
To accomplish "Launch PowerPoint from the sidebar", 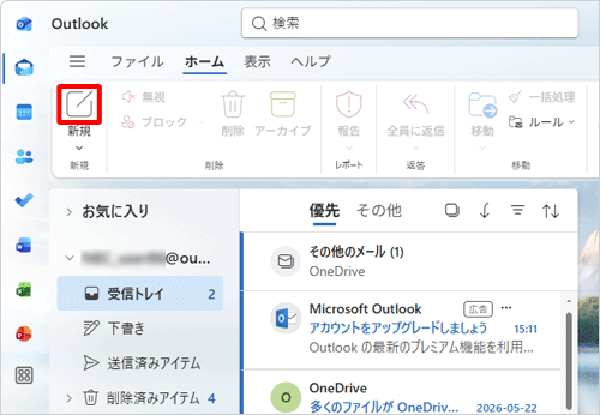I will tap(24, 334).
